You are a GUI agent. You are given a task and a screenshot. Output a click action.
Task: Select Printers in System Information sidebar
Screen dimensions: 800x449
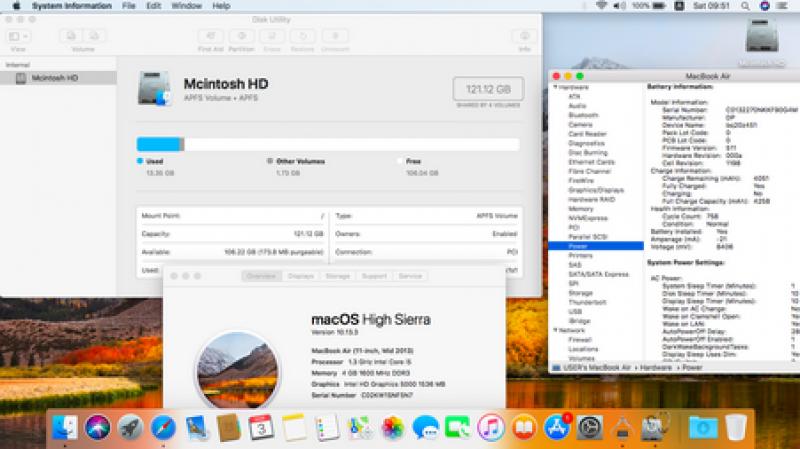[x=581, y=256]
